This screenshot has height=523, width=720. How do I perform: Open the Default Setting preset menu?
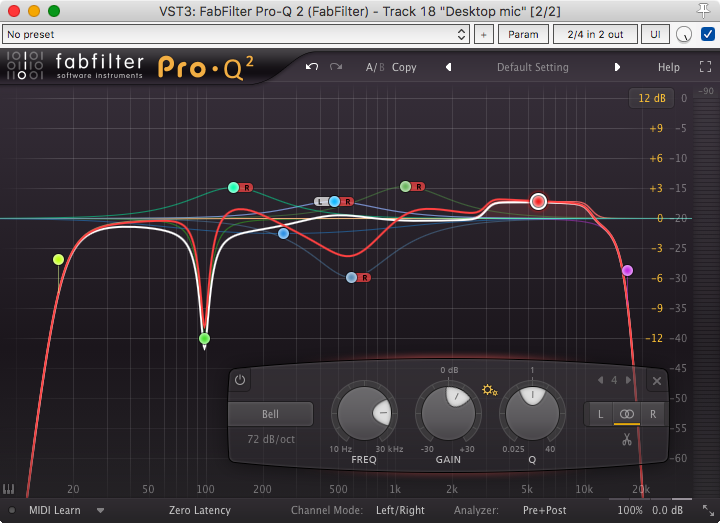[532, 68]
